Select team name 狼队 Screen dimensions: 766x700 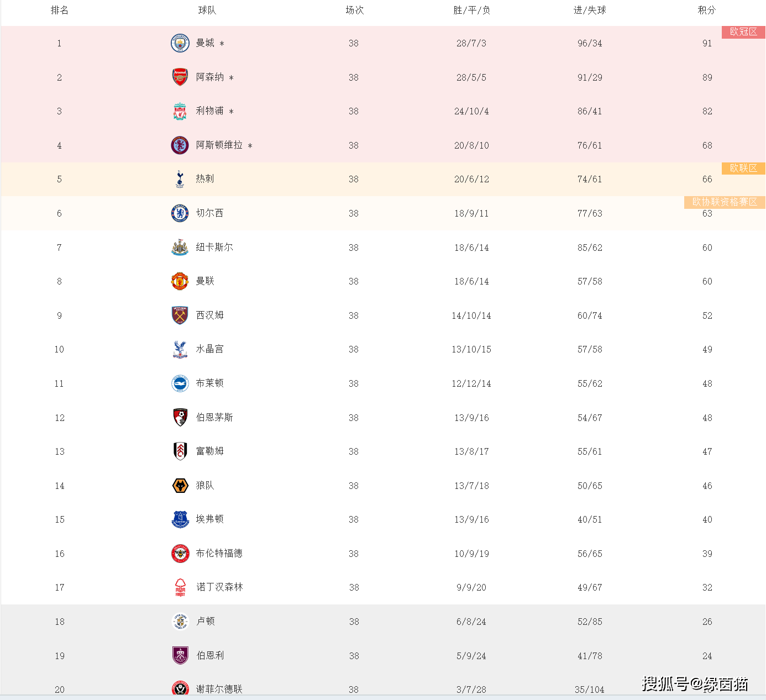click(205, 486)
